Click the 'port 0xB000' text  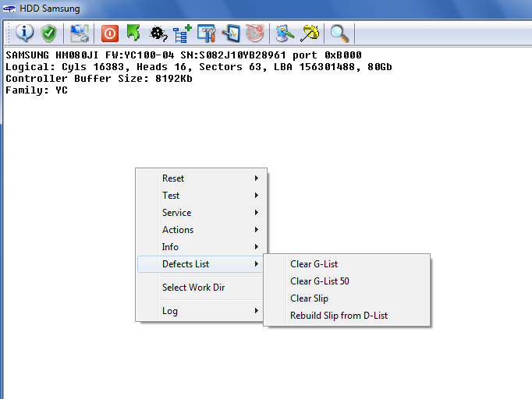point(327,55)
